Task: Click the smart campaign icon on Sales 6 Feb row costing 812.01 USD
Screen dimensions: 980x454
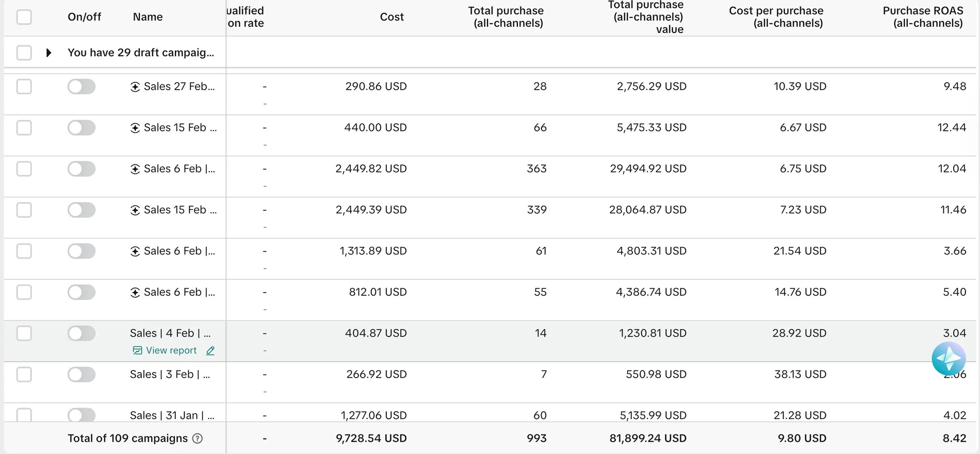Action: click(135, 293)
